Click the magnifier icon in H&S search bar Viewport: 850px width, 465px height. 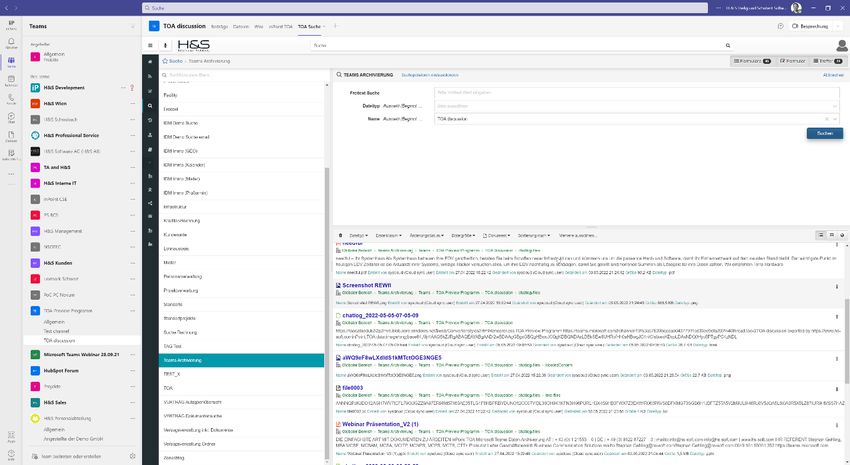[728, 46]
